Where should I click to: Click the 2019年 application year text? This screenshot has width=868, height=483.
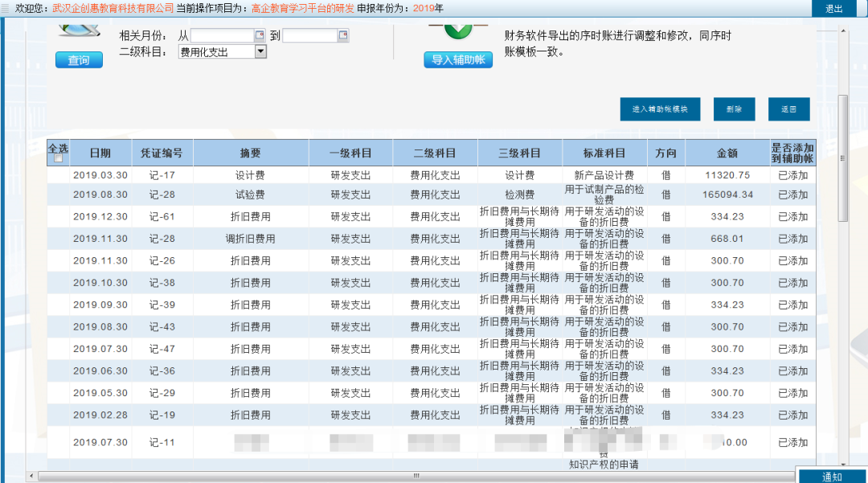click(428, 8)
